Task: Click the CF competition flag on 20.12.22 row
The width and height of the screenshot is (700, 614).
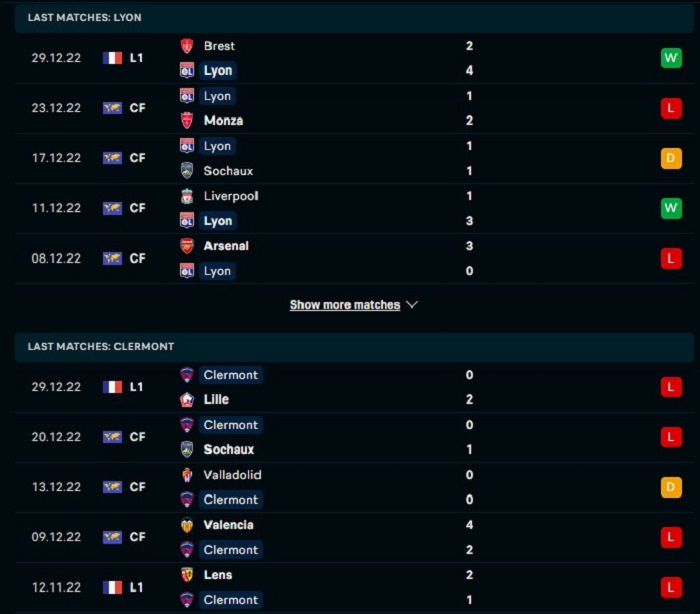Action: coord(112,437)
